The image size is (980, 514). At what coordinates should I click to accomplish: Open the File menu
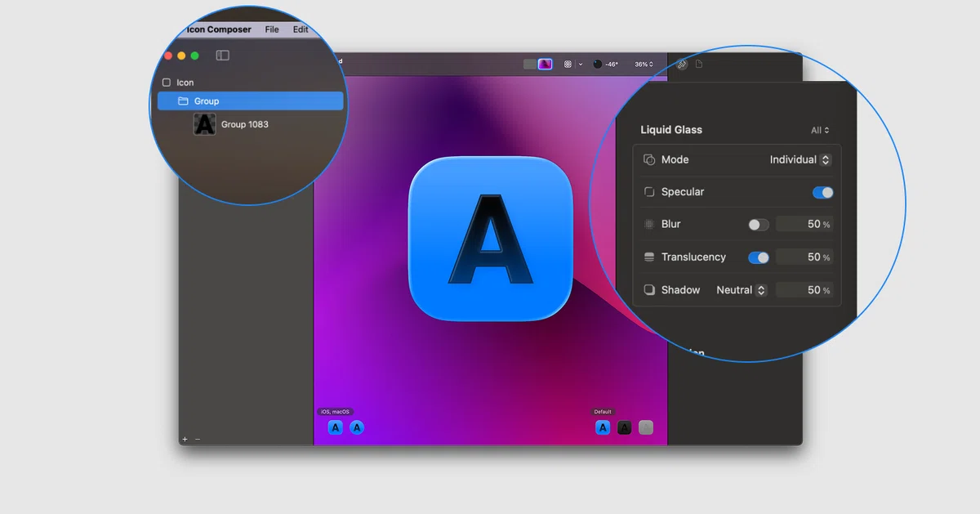point(272,29)
